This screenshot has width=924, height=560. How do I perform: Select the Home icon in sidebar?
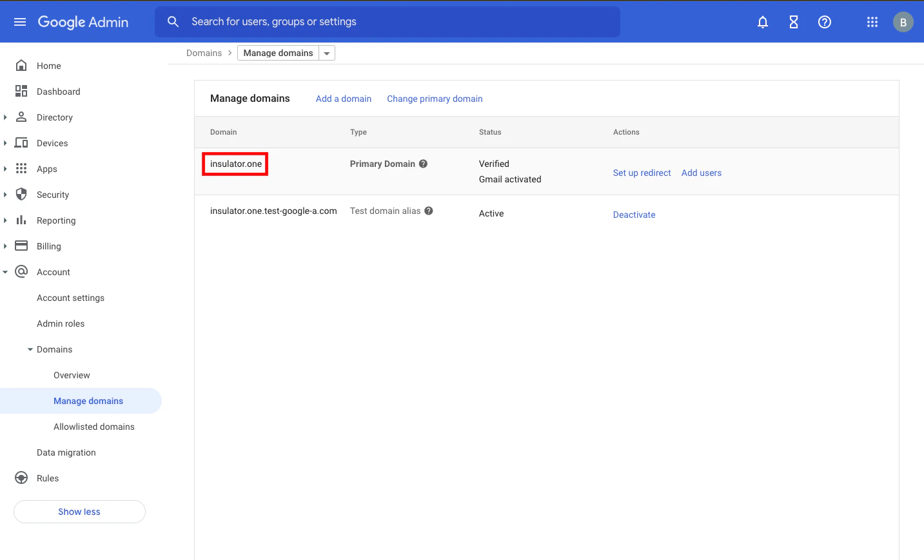(x=21, y=65)
